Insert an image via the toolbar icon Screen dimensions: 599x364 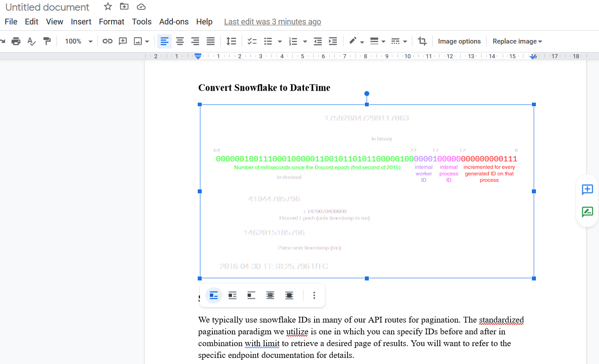138,41
